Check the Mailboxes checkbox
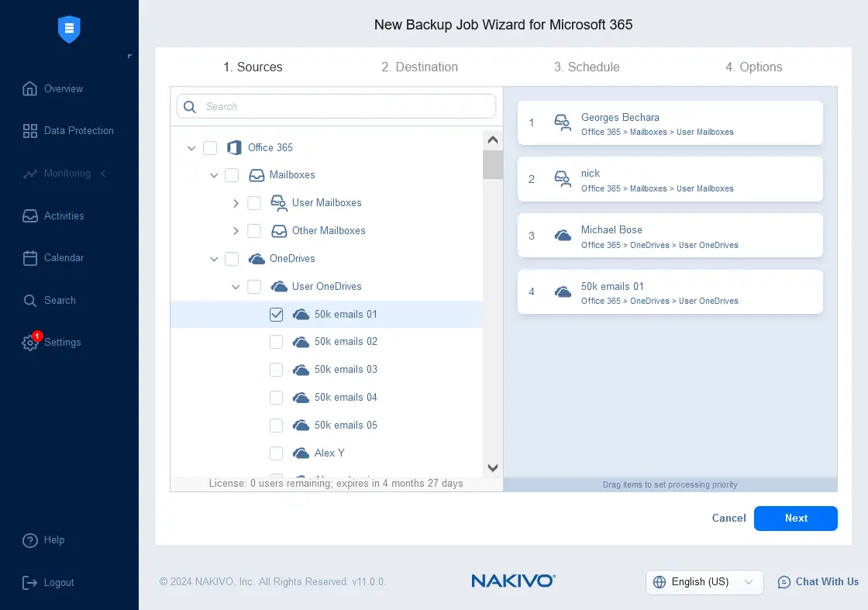This screenshot has width=868, height=610. (232, 175)
